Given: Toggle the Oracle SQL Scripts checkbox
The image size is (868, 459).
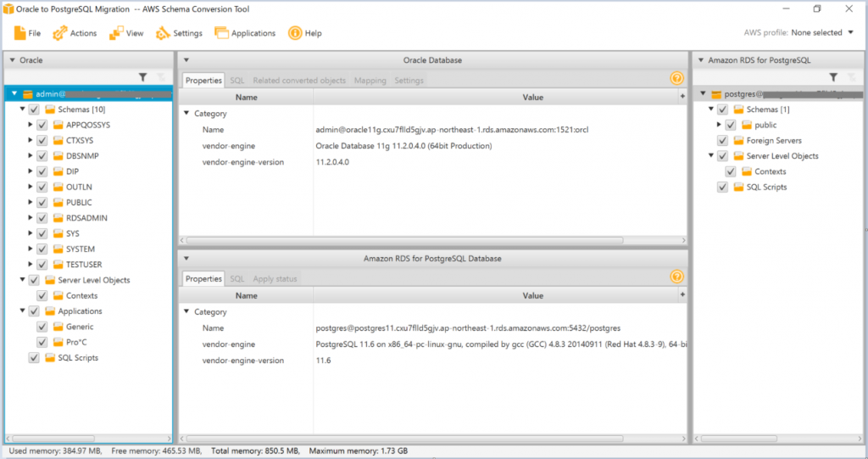Looking at the screenshot, I should (x=34, y=357).
